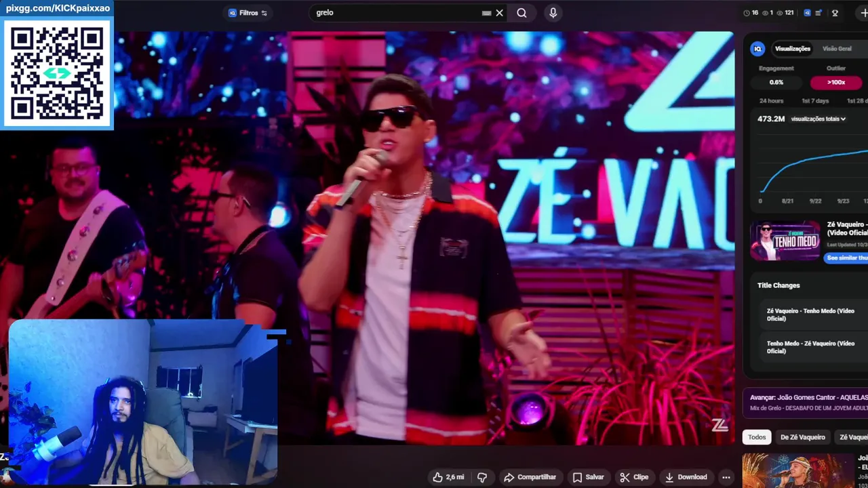Like the video (2,6 mi thumbs up)
868x488 pixels.
pos(448,477)
